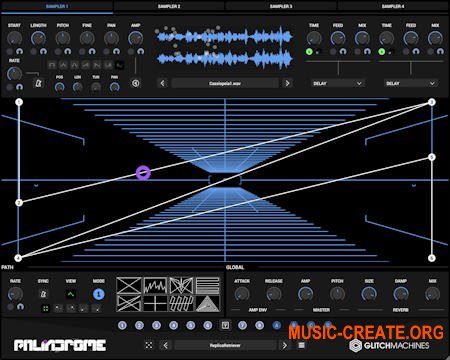Click the upper sample waveform display
Screen dimensions: 450x360
click(224, 37)
